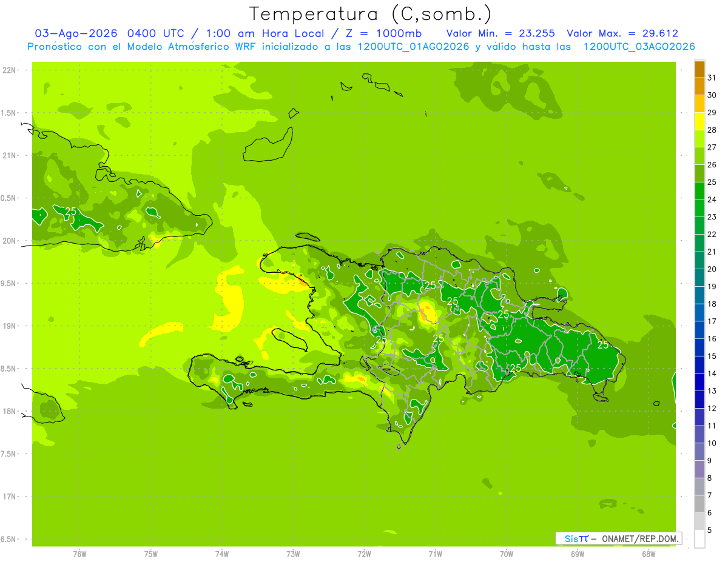Click the 25 contour label near 69W east coast
This screenshot has width=728, height=562.
[603, 345]
